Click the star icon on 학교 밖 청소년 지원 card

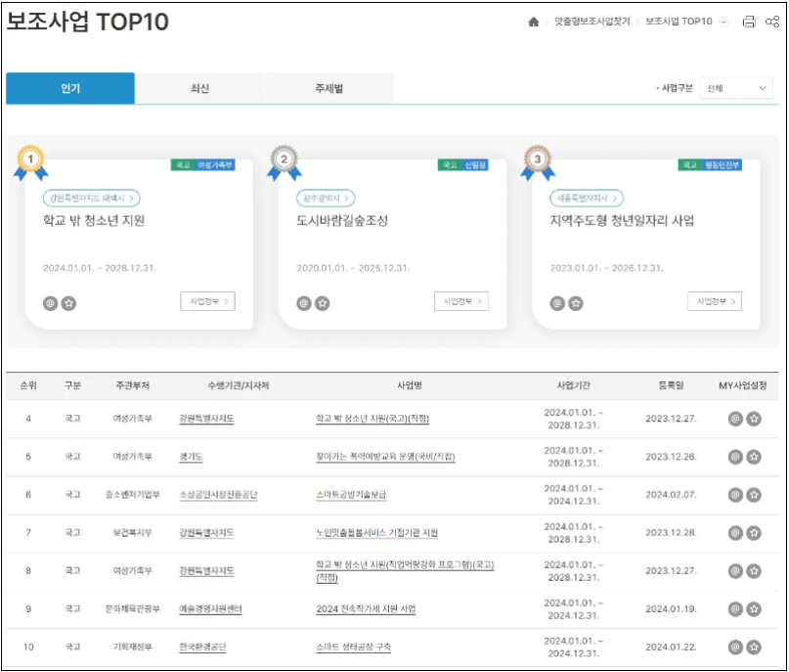[69, 303]
